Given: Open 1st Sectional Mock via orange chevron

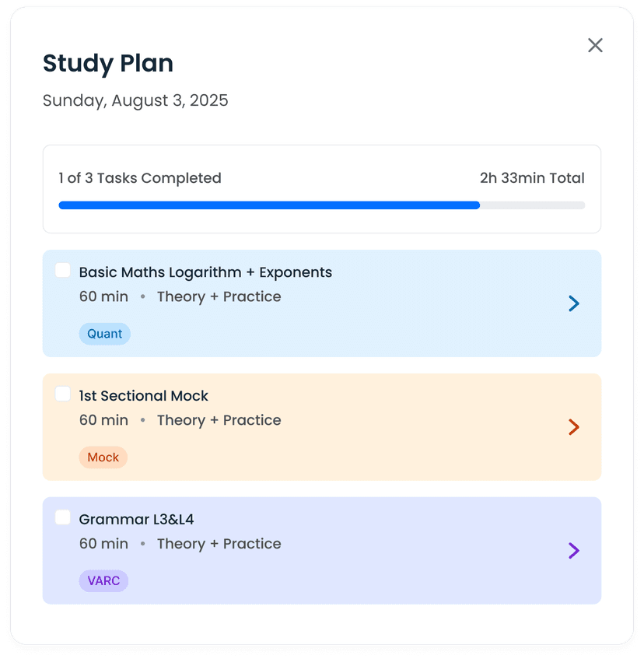Looking at the screenshot, I should [574, 427].
